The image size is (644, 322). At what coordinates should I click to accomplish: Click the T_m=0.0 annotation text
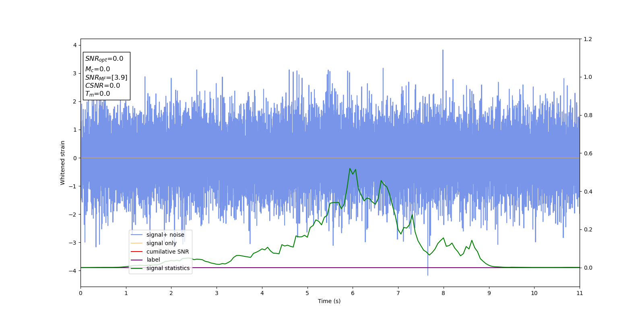pyautogui.click(x=97, y=94)
